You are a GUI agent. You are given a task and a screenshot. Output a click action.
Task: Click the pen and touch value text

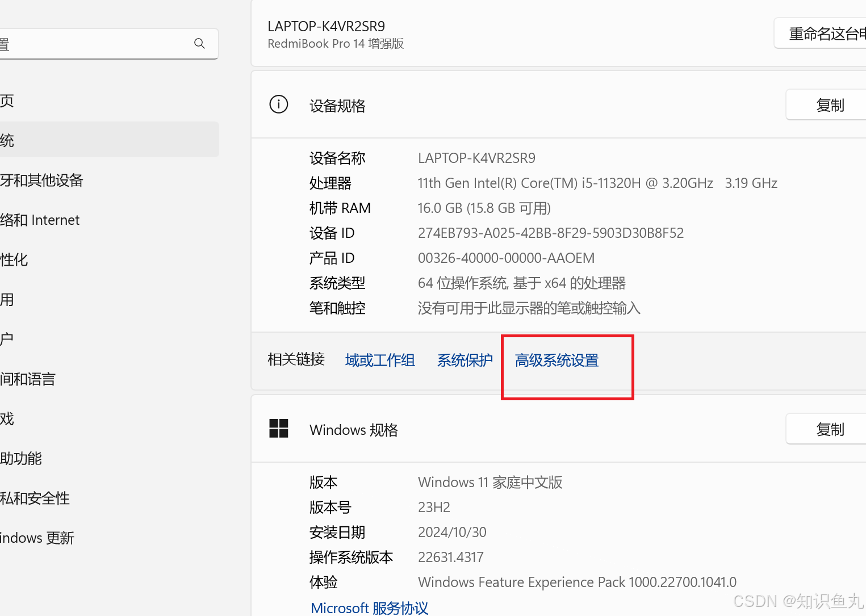[529, 308]
